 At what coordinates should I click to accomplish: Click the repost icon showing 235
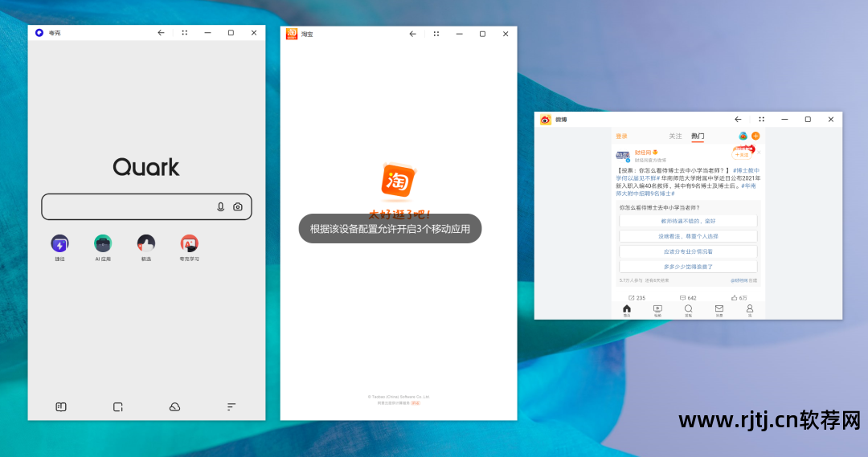631,298
